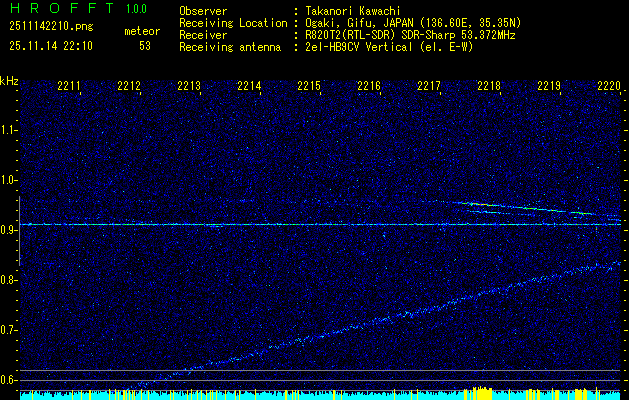
Task: Click the time marker 2212
Action: [129, 86]
